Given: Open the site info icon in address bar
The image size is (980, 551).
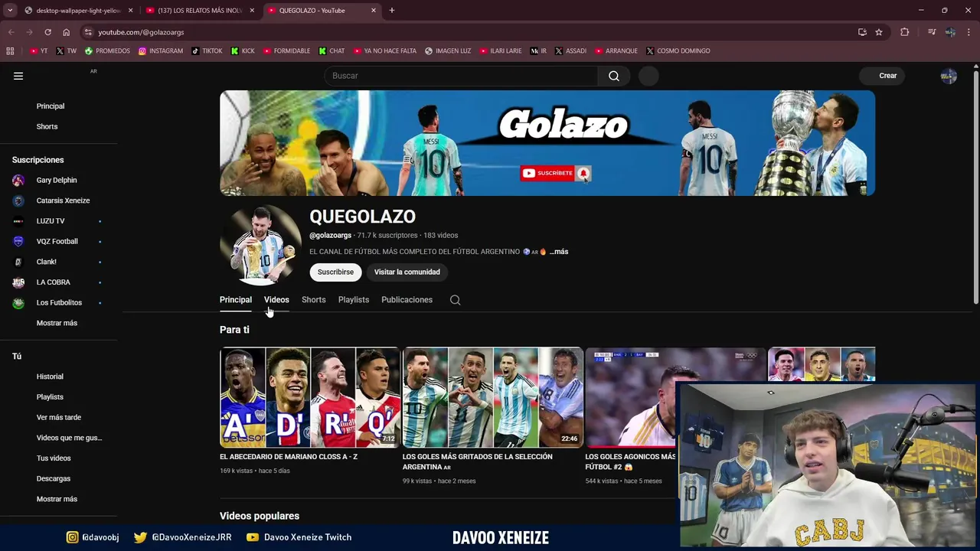Looking at the screenshot, I should pyautogui.click(x=88, y=32).
